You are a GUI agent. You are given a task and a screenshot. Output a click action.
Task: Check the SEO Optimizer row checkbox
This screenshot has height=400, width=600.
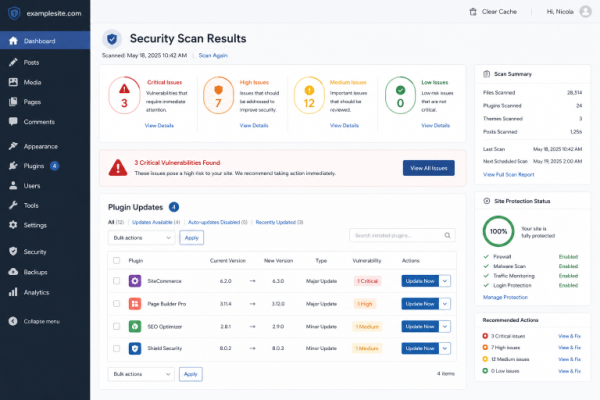117,327
